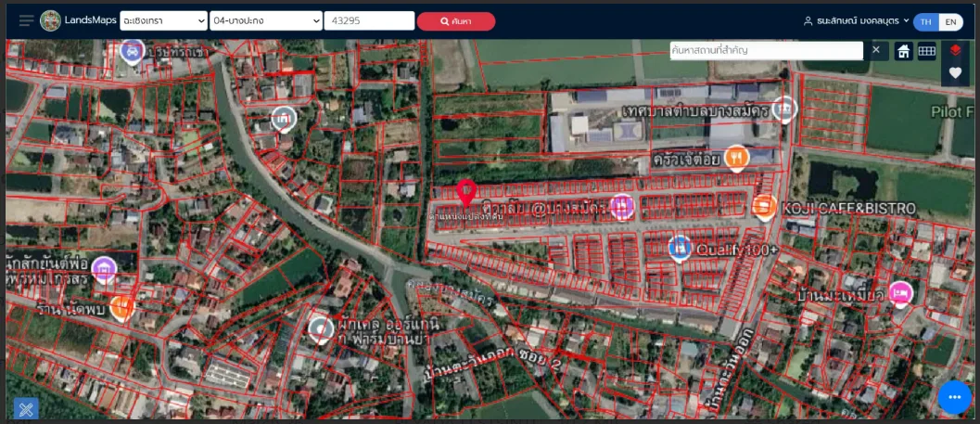Click the heart favorites icon

click(x=955, y=73)
